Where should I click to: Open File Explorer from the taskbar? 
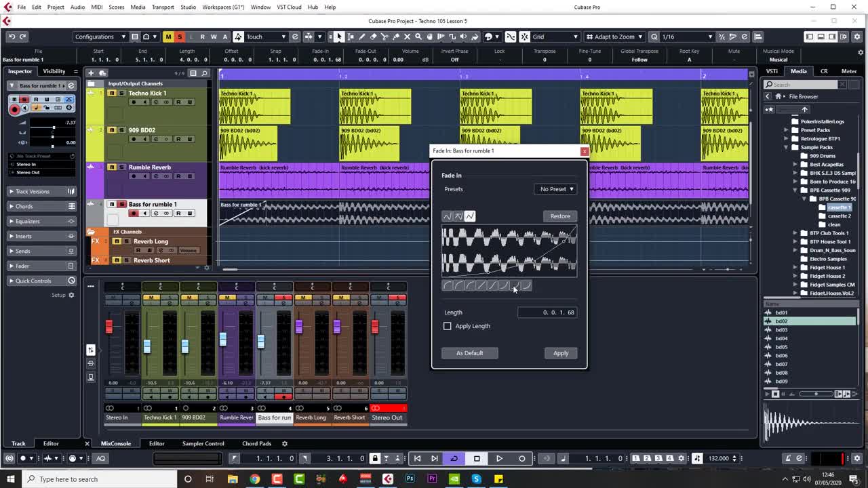click(233, 479)
